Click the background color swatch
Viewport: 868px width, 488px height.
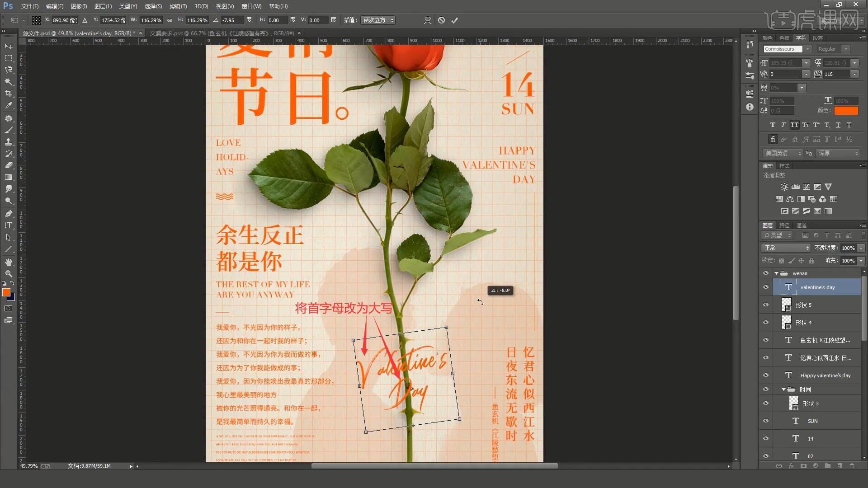pyautogui.click(x=12, y=298)
